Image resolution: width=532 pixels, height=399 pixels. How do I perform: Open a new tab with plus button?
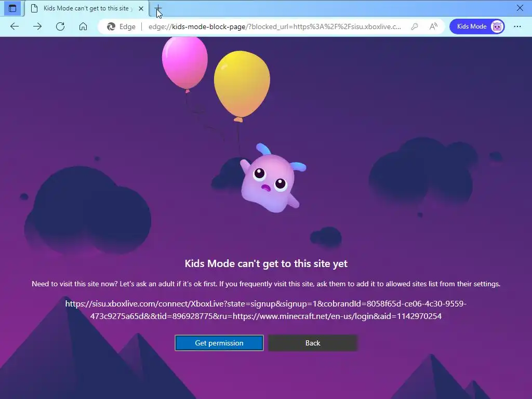coord(158,8)
